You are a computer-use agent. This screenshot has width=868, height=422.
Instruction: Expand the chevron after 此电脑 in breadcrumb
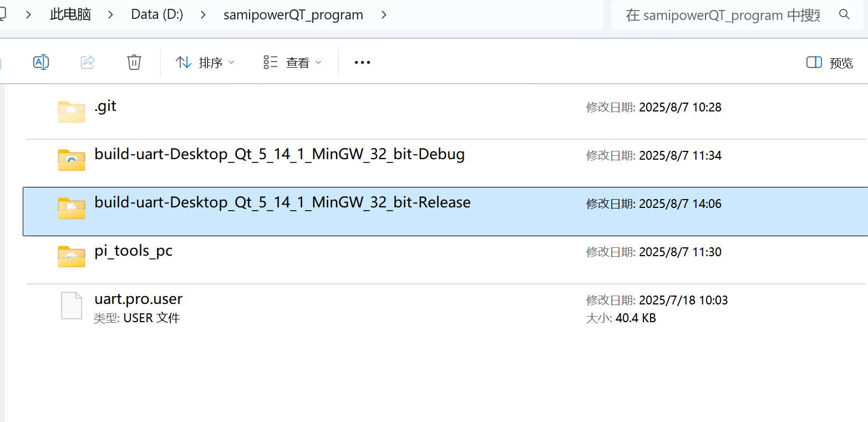tap(111, 15)
